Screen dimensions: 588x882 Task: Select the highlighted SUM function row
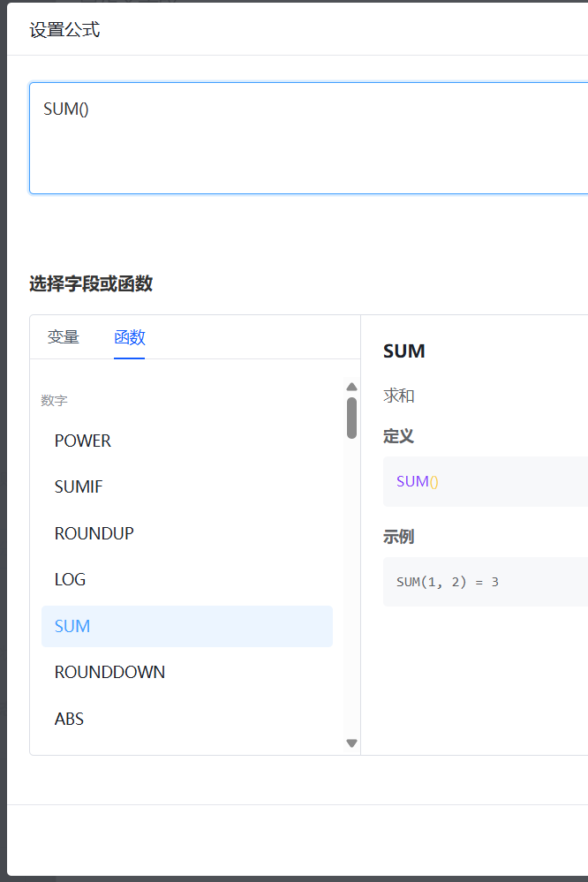[187, 626]
